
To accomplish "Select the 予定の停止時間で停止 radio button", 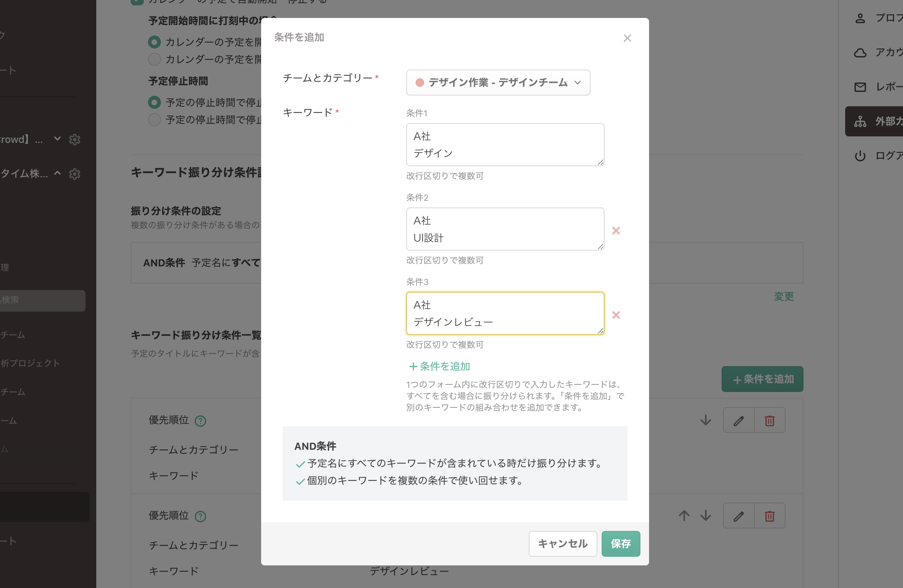I will (154, 102).
